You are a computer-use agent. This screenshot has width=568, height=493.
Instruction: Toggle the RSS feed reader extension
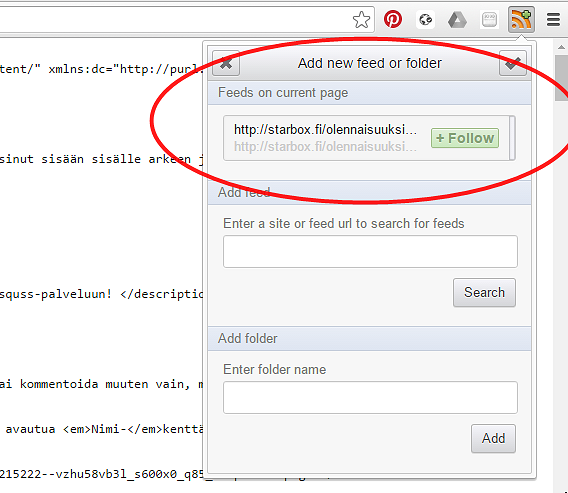pyautogui.click(x=521, y=20)
